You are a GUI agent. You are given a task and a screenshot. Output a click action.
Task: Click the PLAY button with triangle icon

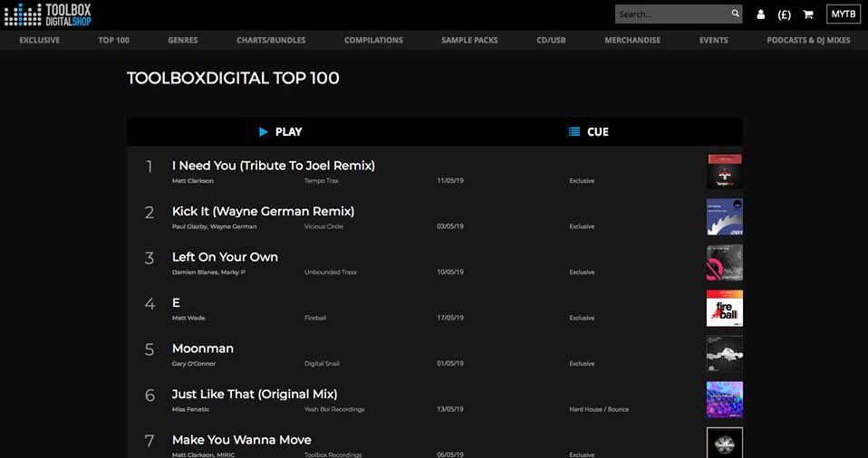(281, 131)
